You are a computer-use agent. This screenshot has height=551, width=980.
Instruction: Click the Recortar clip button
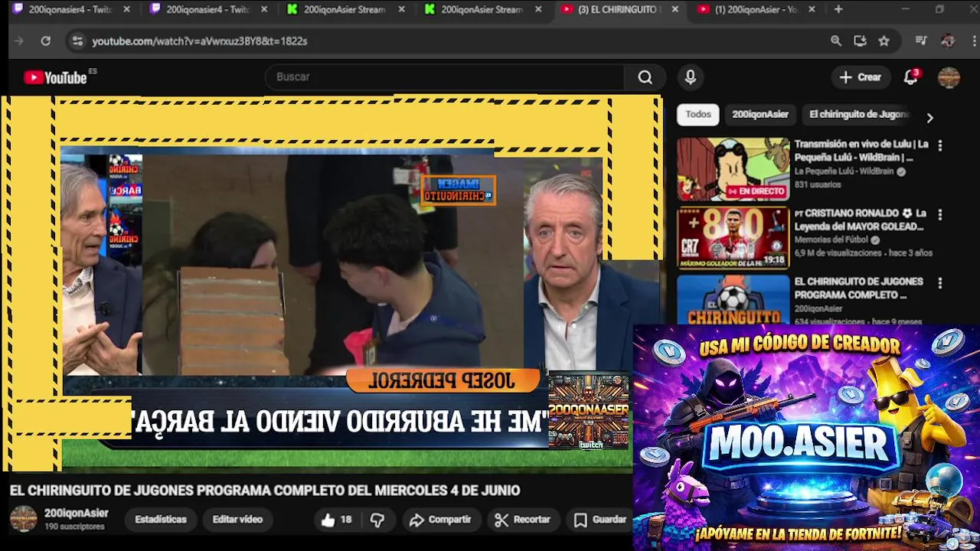pyautogui.click(x=523, y=520)
